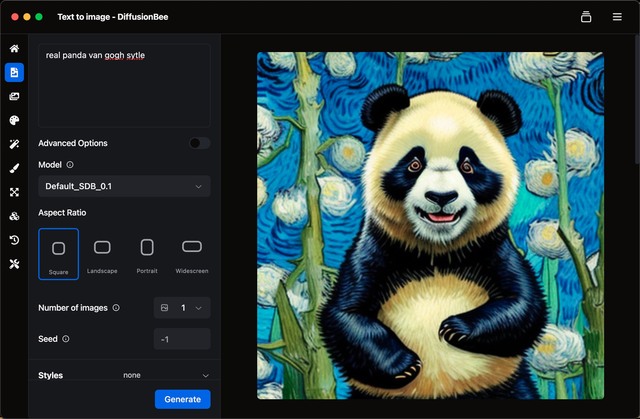This screenshot has width=640, height=419.
Task: Click the Styles label
Action: 51,375
